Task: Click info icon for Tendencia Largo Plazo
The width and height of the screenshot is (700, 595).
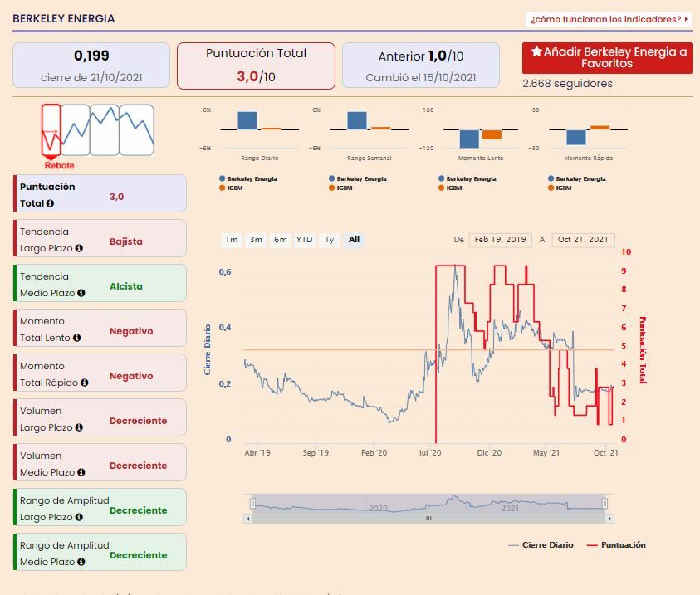Action: pos(79,248)
